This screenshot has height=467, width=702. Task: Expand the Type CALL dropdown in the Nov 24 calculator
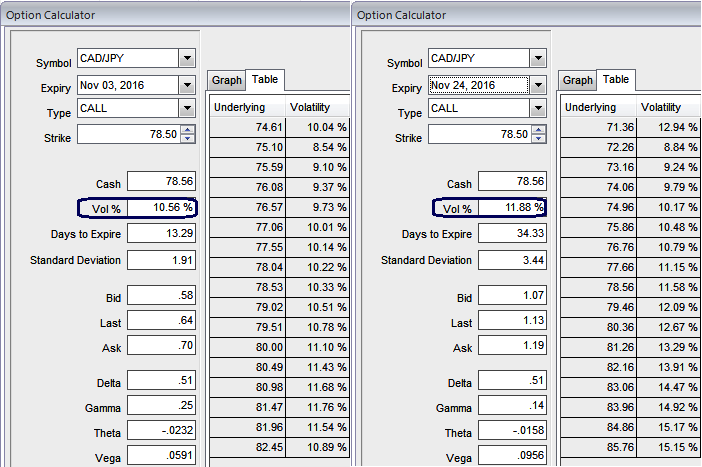(x=538, y=110)
